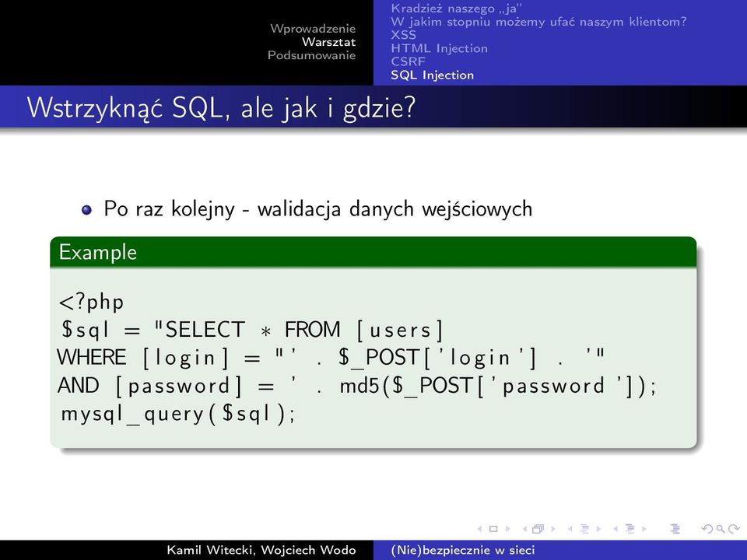Click the mysql_query($sql) code line

coord(178,414)
